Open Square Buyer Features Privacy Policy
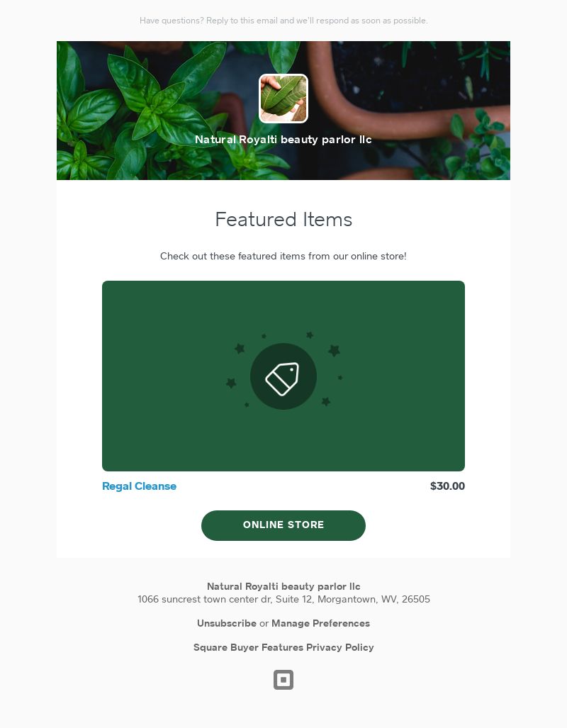Viewport: 567px width, 728px height. 283,647
